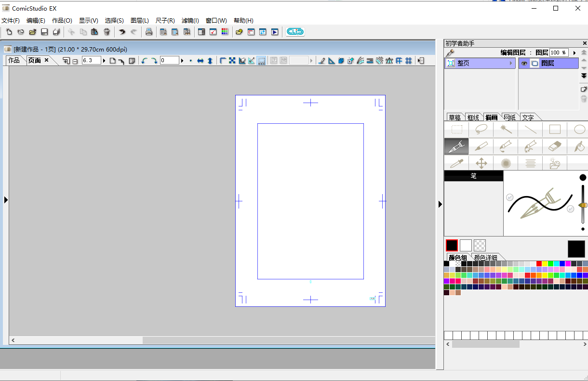Image resolution: width=588 pixels, height=381 pixels.
Task: Expand the 整页 item arrow
Action: 510,63
